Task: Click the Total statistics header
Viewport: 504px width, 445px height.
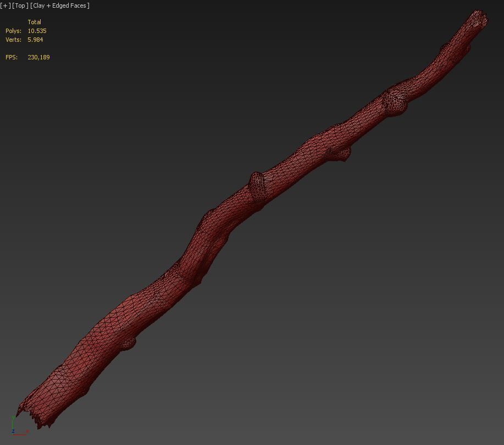Action: pos(35,22)
